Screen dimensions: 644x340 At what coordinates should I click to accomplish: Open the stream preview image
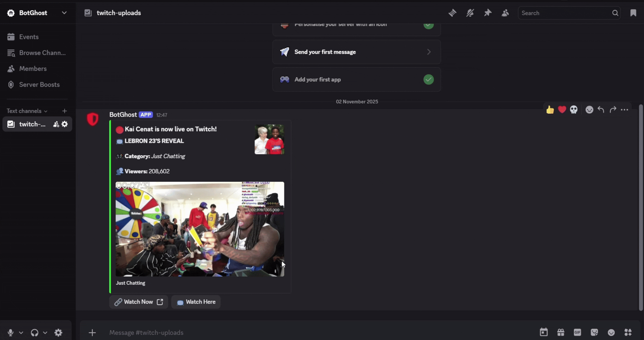click(x=200, y=229)
